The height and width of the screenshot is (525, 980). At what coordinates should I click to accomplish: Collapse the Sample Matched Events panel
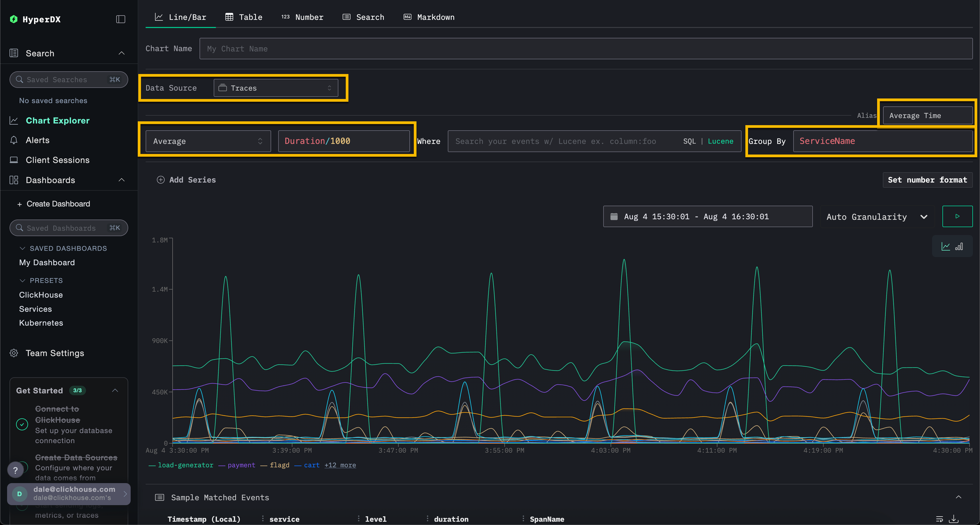coord(959,497)
